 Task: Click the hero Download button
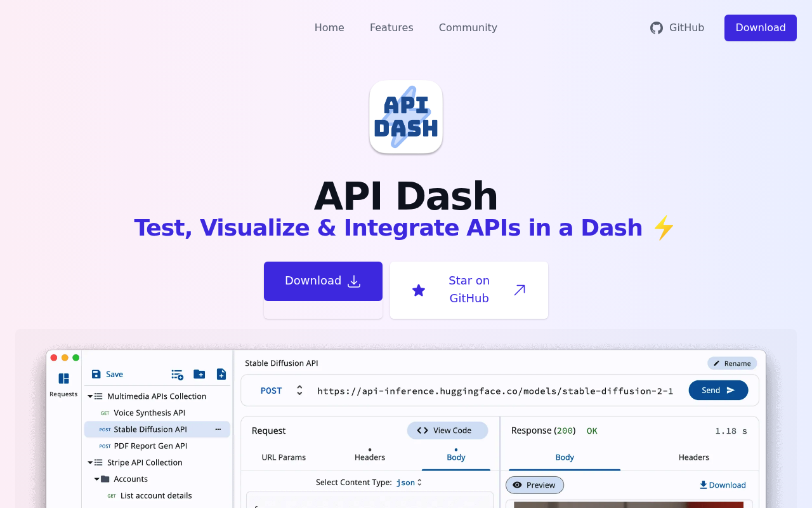coord(324,281)
